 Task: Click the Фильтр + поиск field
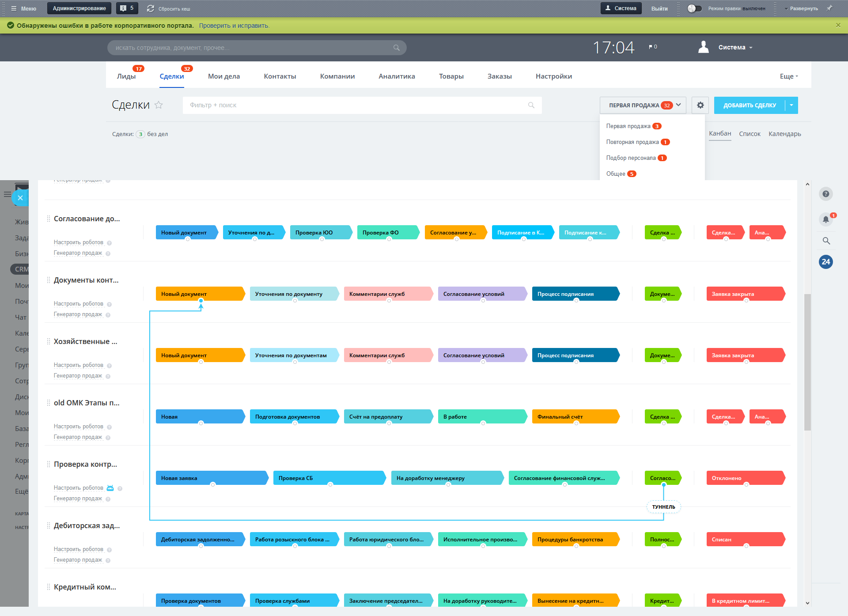353,105
